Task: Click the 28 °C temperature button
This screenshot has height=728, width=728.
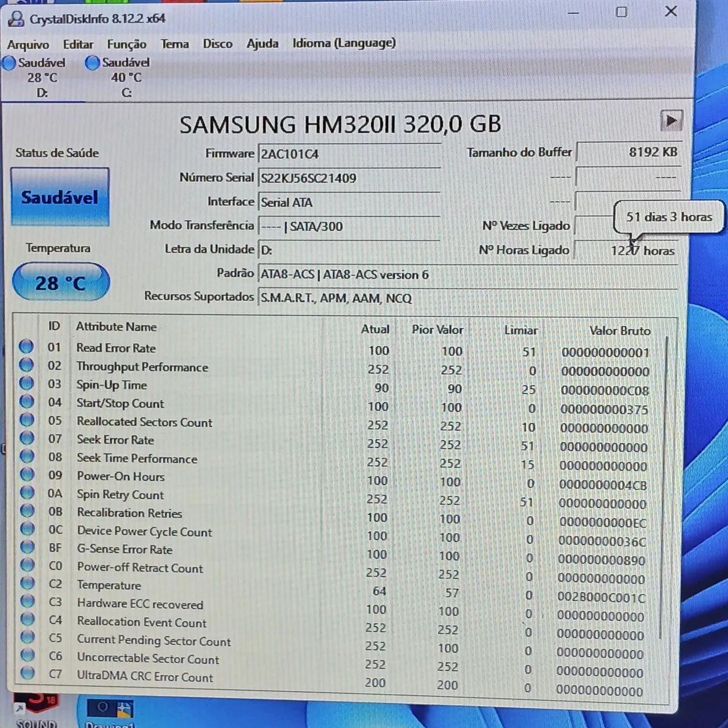Action: pyautogui.click(x=60, y=282)
